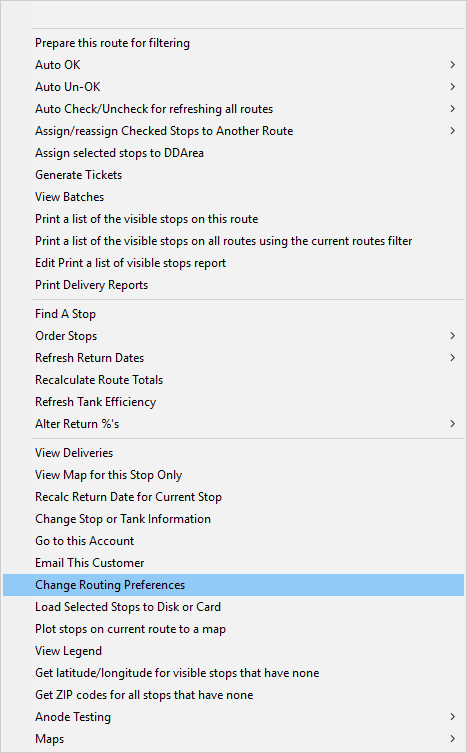Choose Generate Tickets from the menu
The height and width of the screenshot is (753, 467).
tap(234, 175)
